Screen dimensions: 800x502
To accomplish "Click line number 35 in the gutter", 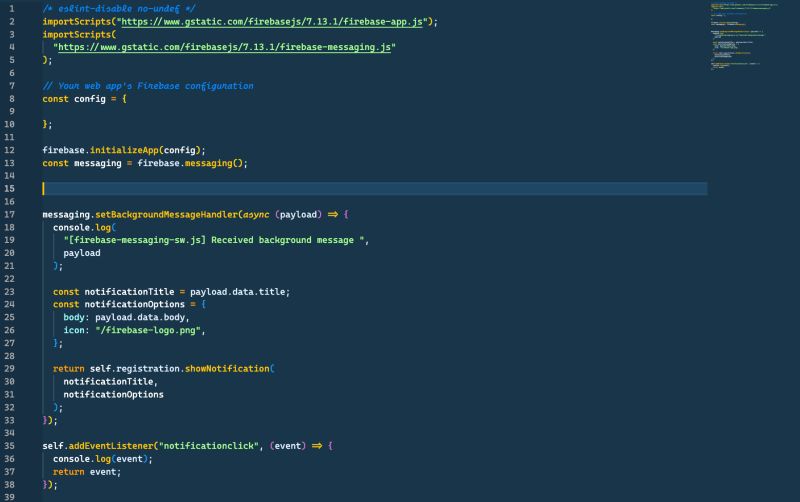I will coord(10,445).
